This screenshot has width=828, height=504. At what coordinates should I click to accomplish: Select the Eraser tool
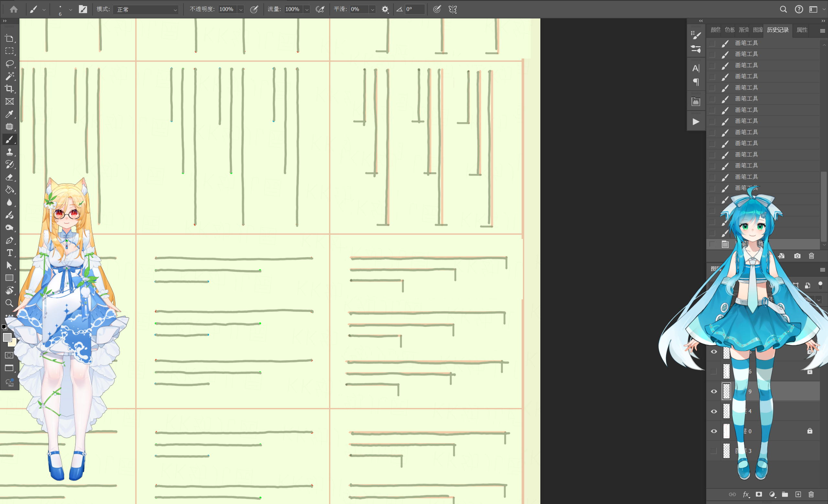click(x=9, y=177)
